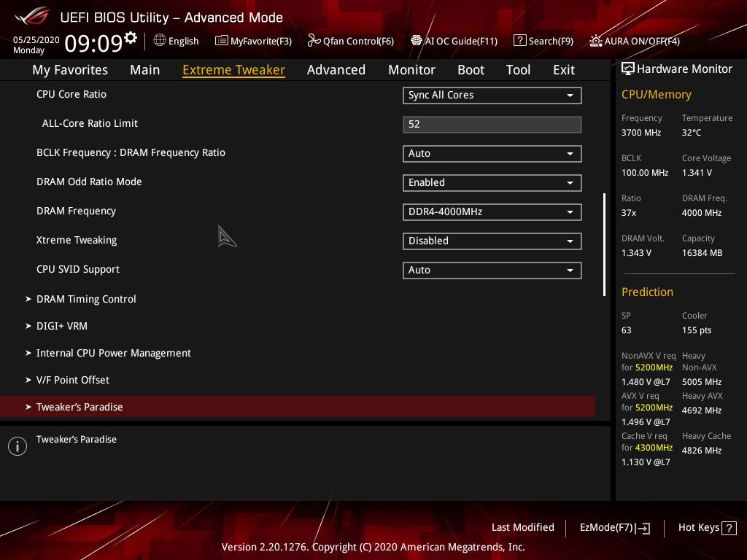Click the ROG logo icon
The width and height of the screenshot is (747, 560).
[x=31, y=17]
